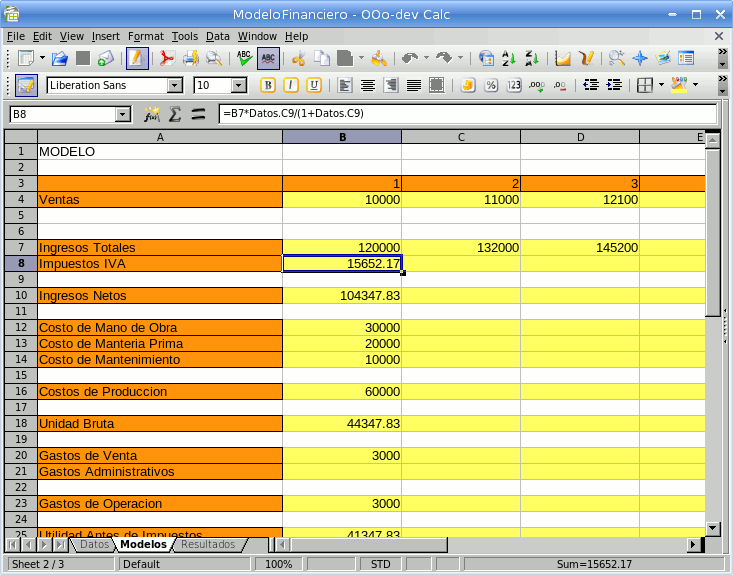
Task: Click the Format Paintbrush icon
Action: tap(379, 58)
